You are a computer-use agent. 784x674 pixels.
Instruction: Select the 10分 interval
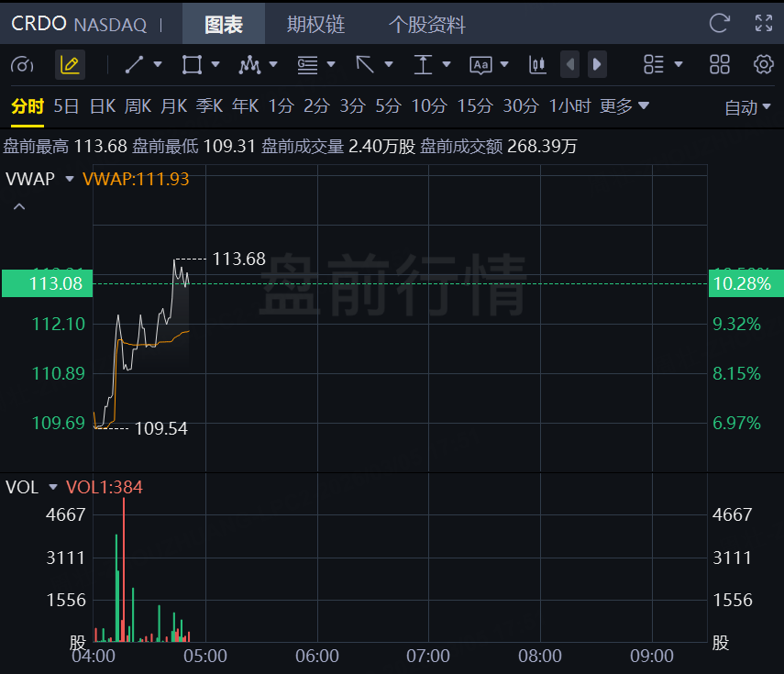[429, 106]
